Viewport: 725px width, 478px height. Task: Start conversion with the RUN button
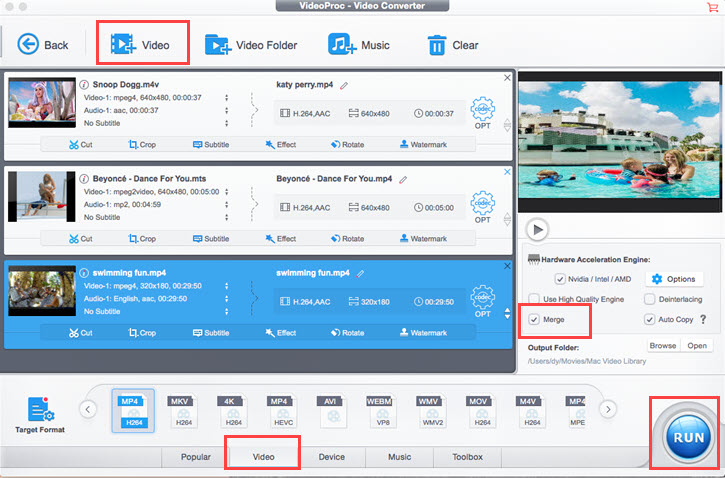[688, 437]
